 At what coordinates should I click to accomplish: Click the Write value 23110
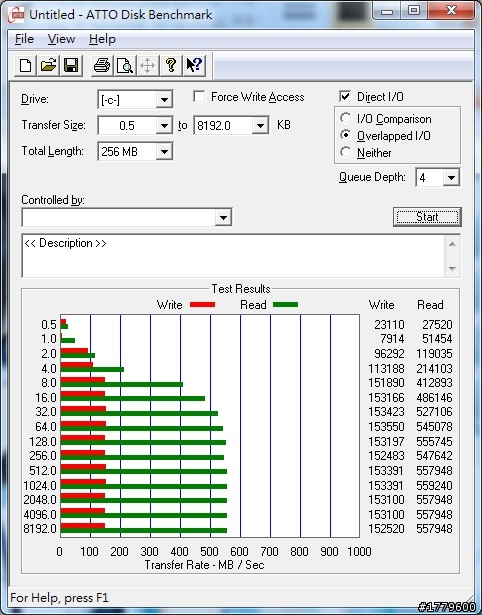point(389,325)
